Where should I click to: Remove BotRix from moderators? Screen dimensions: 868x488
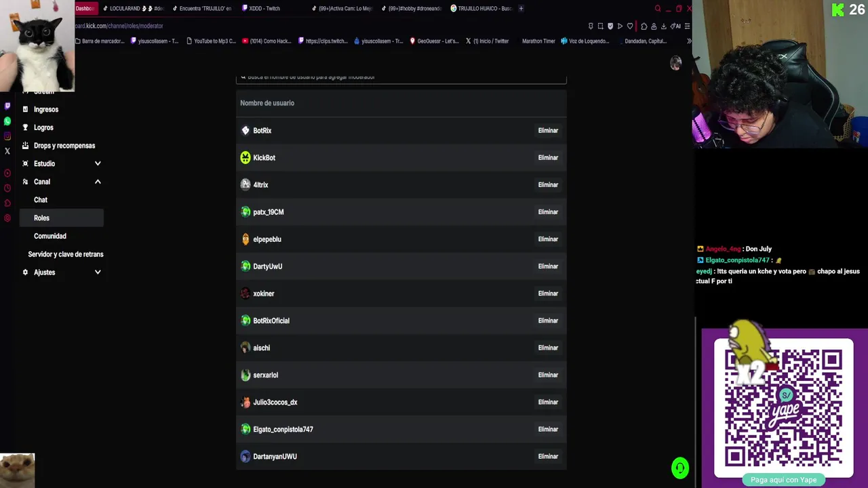coord(548,131)
